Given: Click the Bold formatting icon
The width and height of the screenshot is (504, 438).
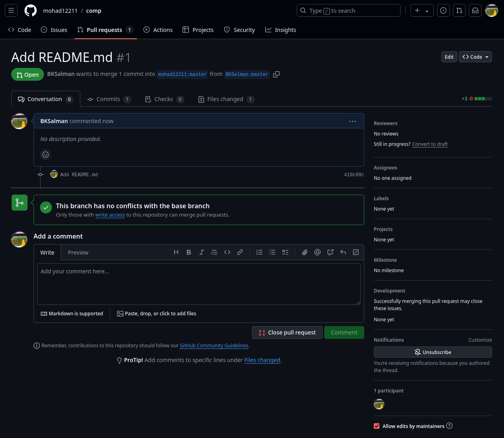Looking at the screenshot, I should pyautogui.click(x=189, y=252).
